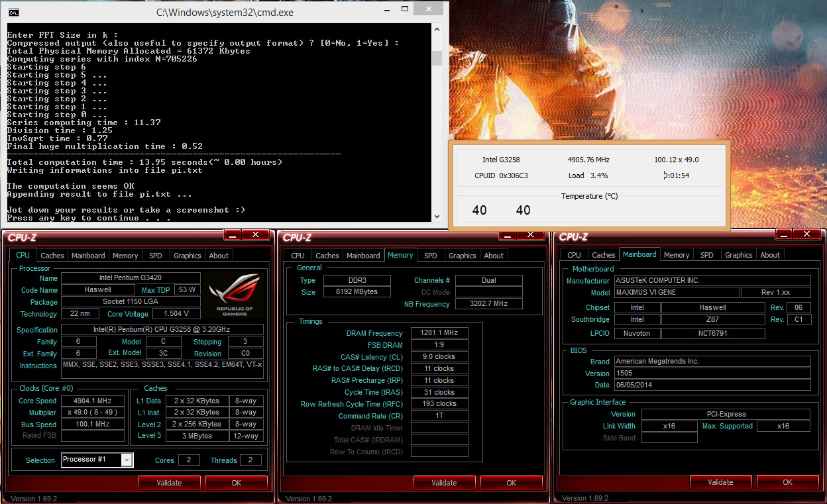Select SPD tab in middle CPU-Z window
The height and width of the screenshot is (504, 827).
(431, 256)
